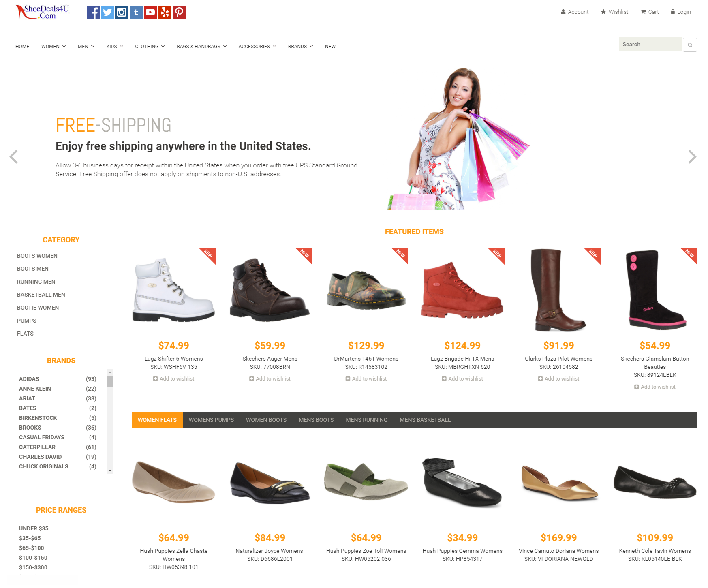Add DrMartens 1461 Womens to wishlist
The height and width of the screenshot is (588, 708).
(x=366, y=378)
